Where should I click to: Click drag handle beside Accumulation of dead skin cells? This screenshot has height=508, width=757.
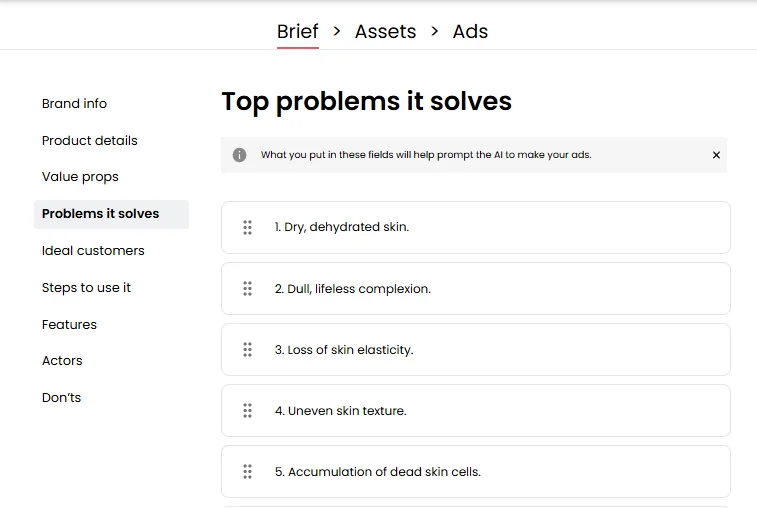pos(247,472)
